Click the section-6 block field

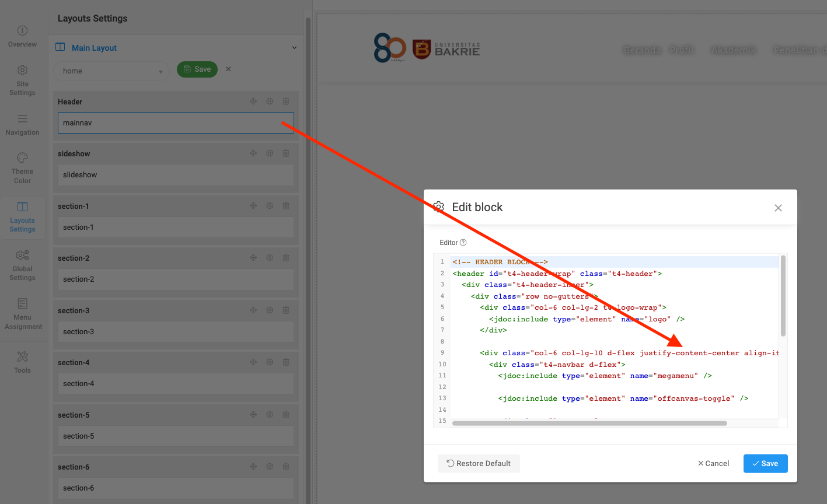click(x=176, y=488)
